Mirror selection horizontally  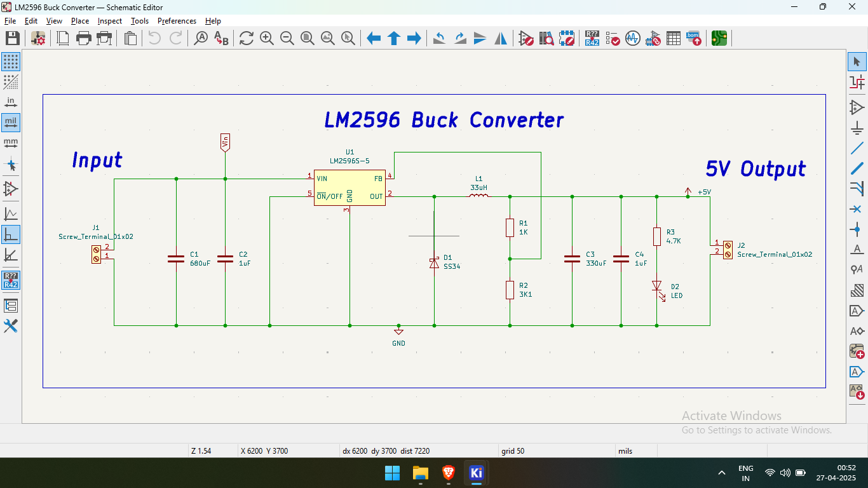(501, 38)
